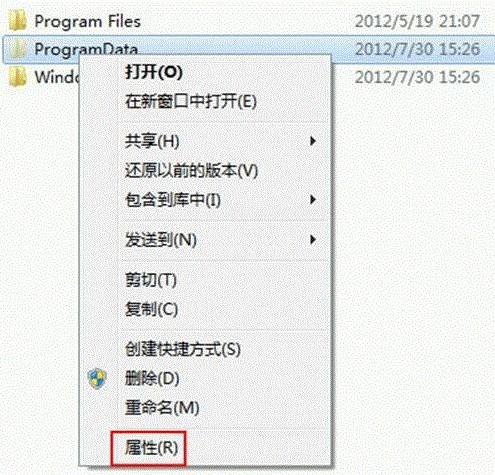The width and height of the screenshot is (495, 475).
Task: Choose 打开(O) from the context menu
Action: pyautogui.click(x=154, y=72)
